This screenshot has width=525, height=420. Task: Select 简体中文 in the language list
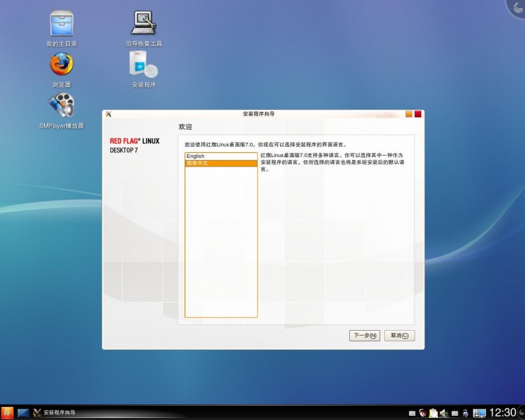(221, 163)
